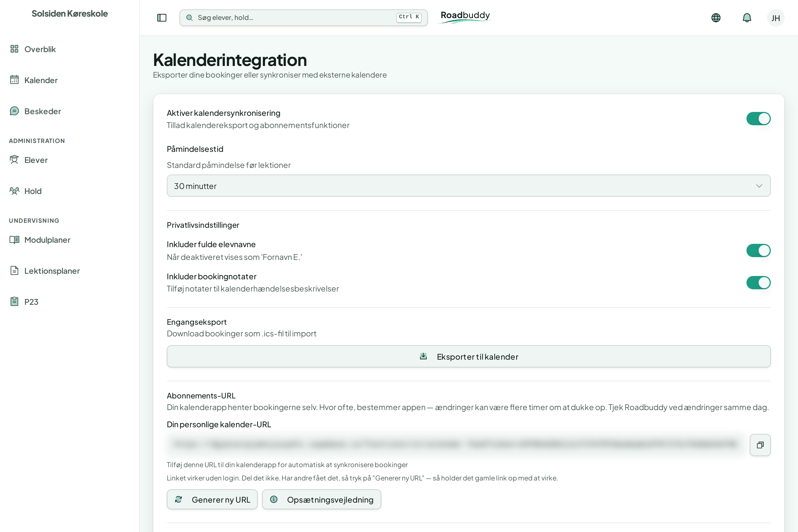The height and width of the screenshot is (532, 798).
Task: Click the P23 clipboard icon
Action: coord(14,302)
